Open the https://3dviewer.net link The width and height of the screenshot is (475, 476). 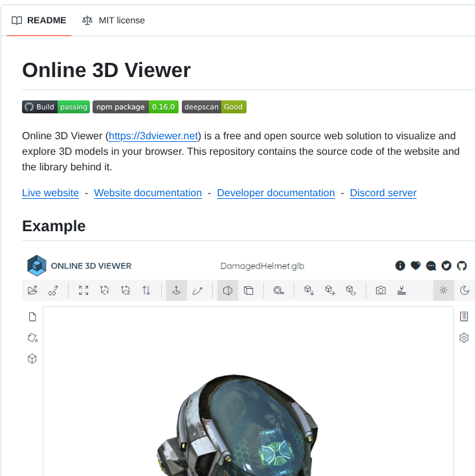click(x=153, y=136)
